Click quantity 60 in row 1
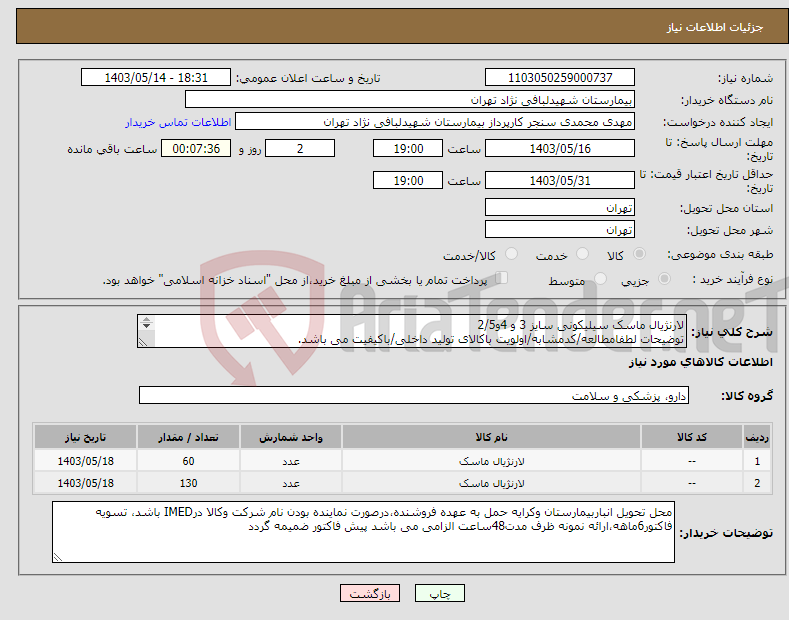This screenshot has height=620, width=789. pyautogui.click(x=188, y=461)
